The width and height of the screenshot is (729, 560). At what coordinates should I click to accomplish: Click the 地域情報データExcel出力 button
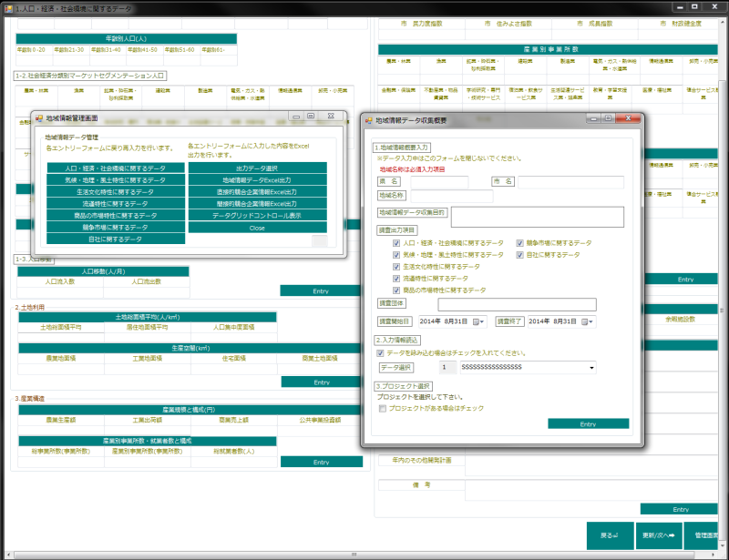point(258,180)
